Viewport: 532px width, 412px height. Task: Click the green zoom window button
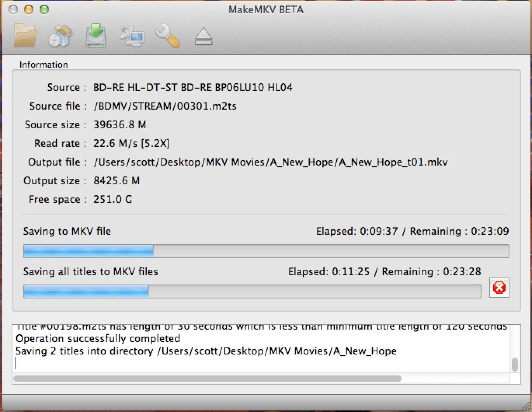(44, 9)
